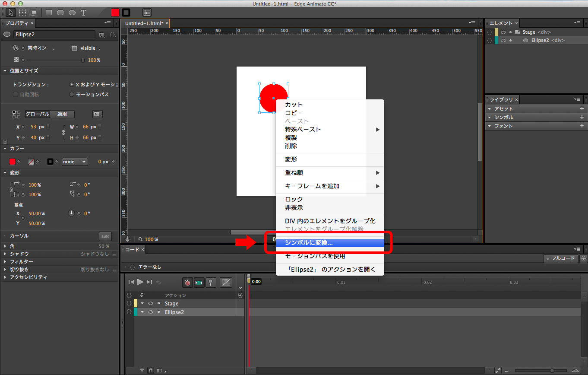Open the red background color swatch in toolbar
The height and width of the screenshot is (375, 588).
click(x=115, y=13)
